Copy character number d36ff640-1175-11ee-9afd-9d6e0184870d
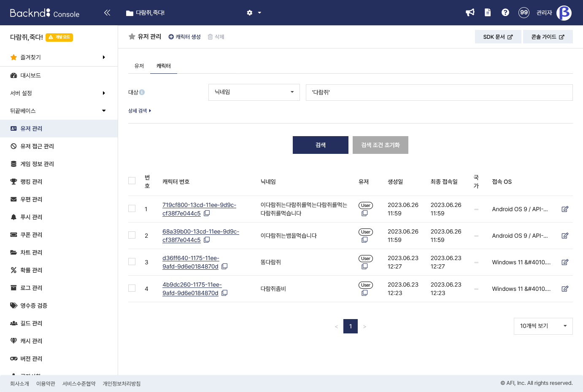The width and height of the screenshot is (583, 392). tap(224, 266)
